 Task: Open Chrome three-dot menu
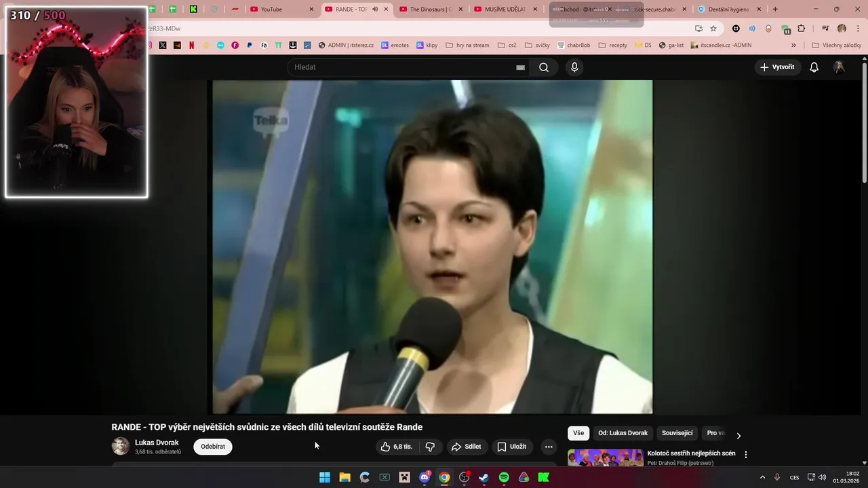858,28
